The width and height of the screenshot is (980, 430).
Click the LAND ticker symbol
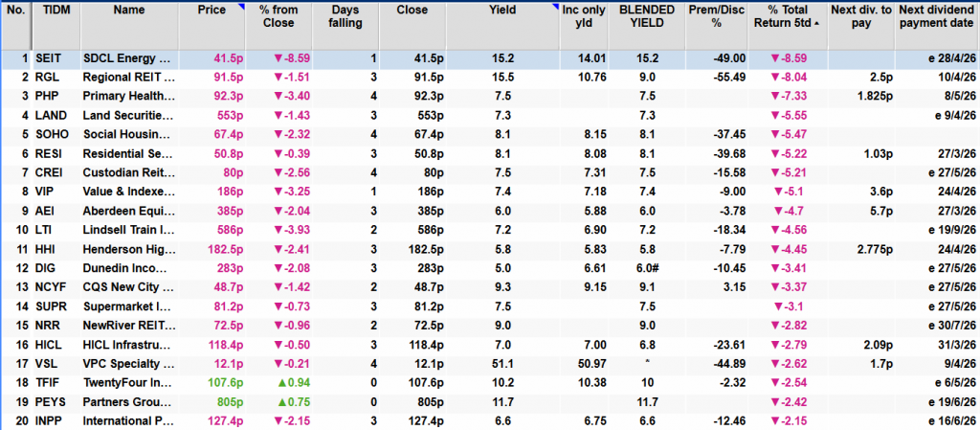pyautogui.click(x=52, y=114)
